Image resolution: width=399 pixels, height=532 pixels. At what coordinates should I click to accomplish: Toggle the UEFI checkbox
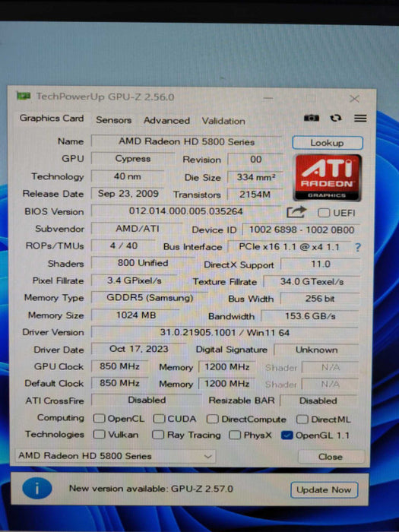pyautogui.click(x=324, y=213)
